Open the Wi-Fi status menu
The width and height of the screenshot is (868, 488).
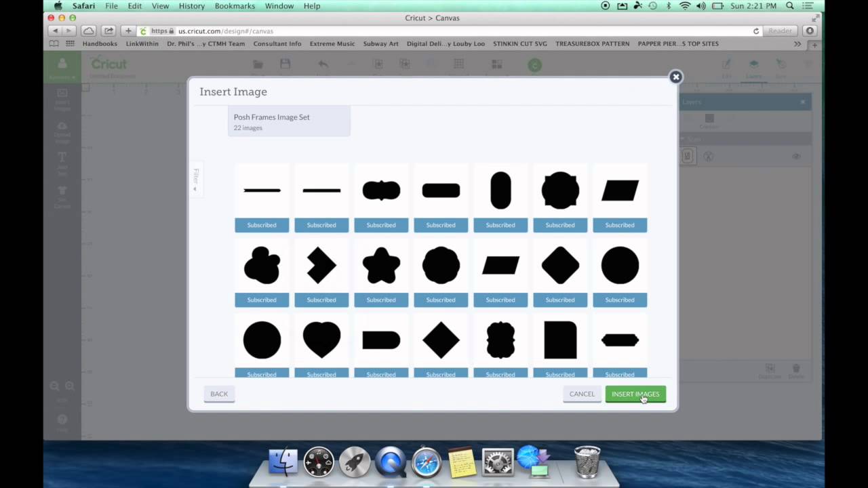(685, 6)
